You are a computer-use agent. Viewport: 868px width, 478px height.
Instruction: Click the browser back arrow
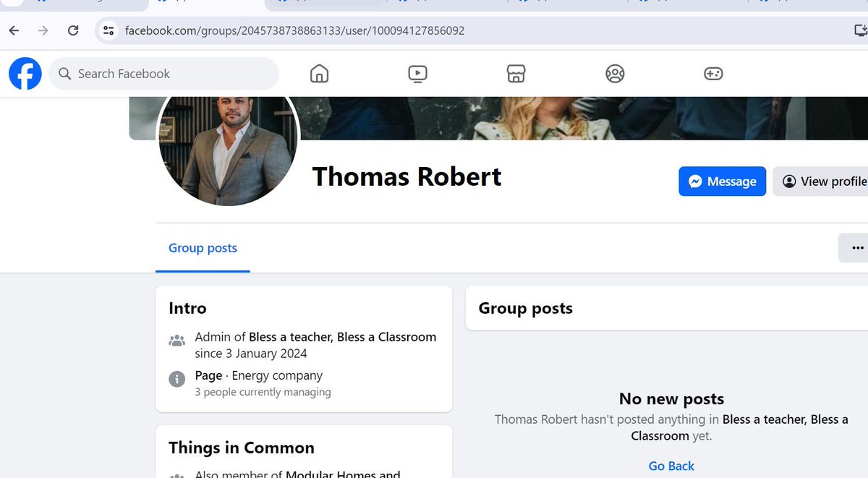point(14,30)
